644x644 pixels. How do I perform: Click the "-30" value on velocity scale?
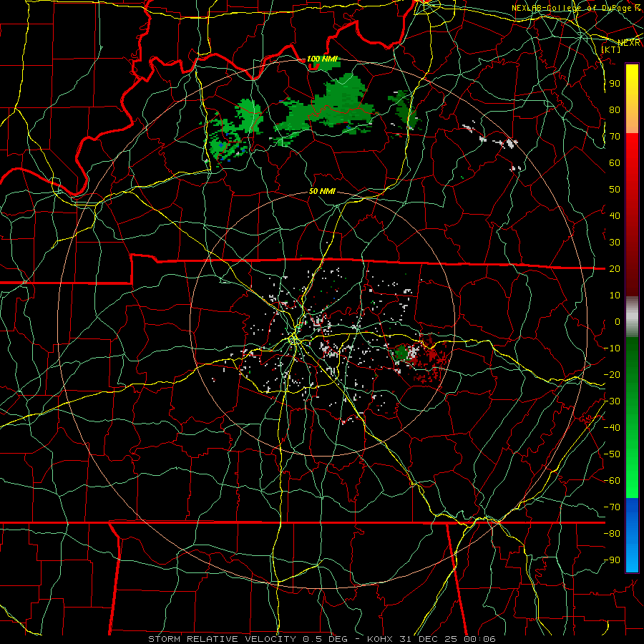click(612, 401)
